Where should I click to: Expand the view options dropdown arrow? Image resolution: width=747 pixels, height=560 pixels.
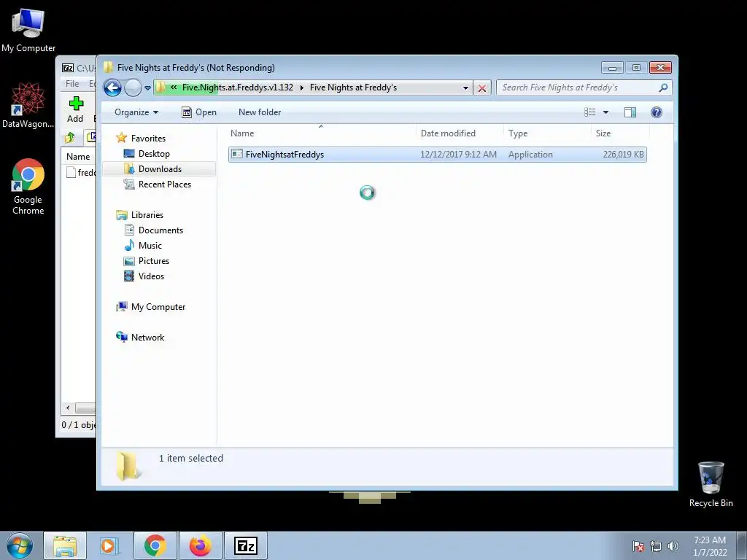coord(606,112)
